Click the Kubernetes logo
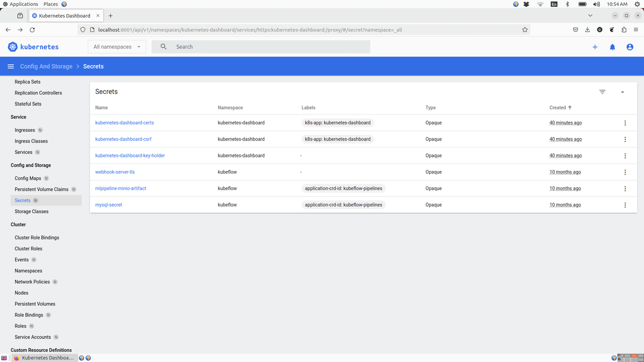Viewport: 644px width, 362px height. pyautogui.click(x=33, y=47)
